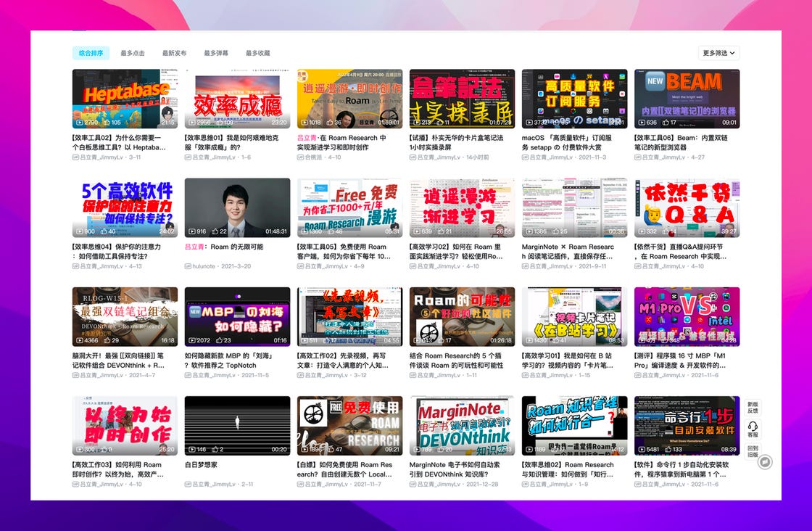Switch to the 最新发布 tab
Screen dimensions: 812x531
175,53
